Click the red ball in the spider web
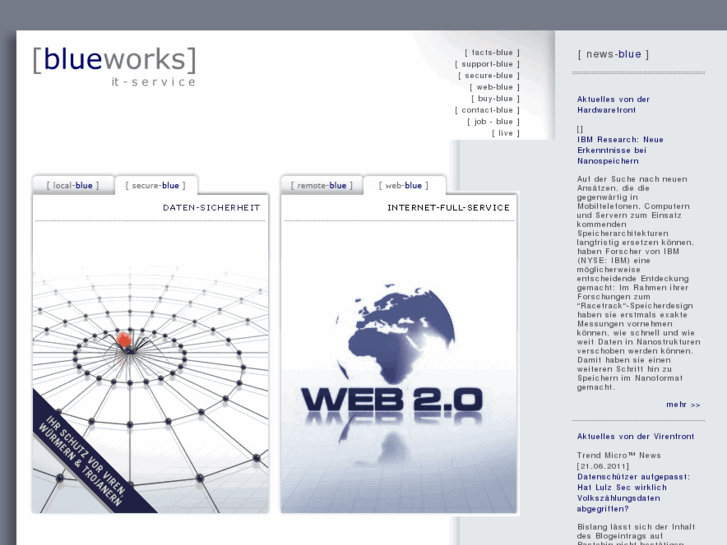This screenshot has width=727, height=545. pyautogui.click(x=124, y=340)
